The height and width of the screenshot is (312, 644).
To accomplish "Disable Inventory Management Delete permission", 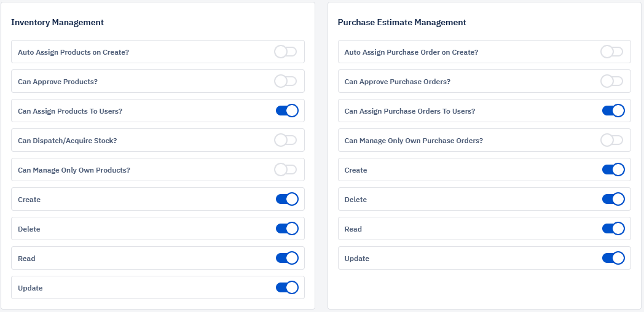I will click(x=287, y=228).
